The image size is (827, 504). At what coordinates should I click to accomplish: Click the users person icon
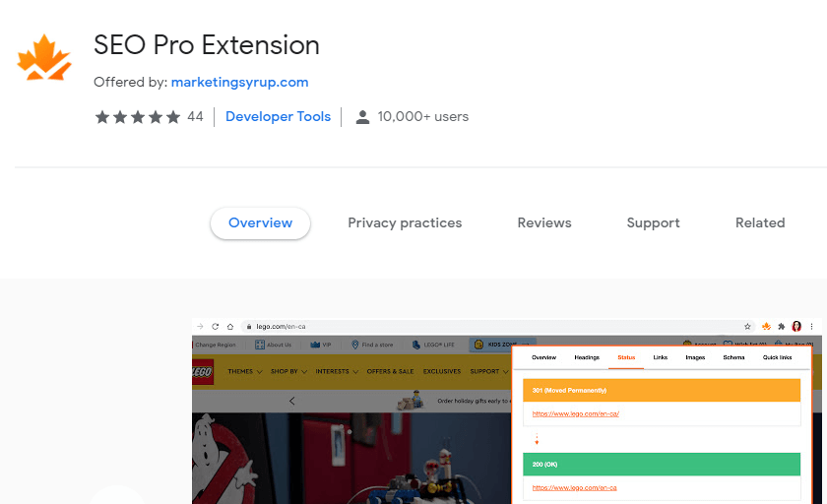pos(362,117)
